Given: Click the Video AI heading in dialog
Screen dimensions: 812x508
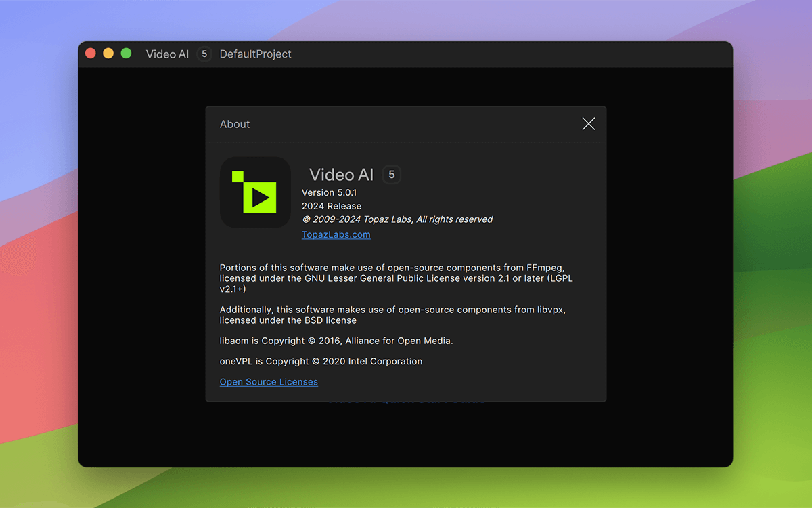Looking at the screenshot, I should tap(341, 175).
